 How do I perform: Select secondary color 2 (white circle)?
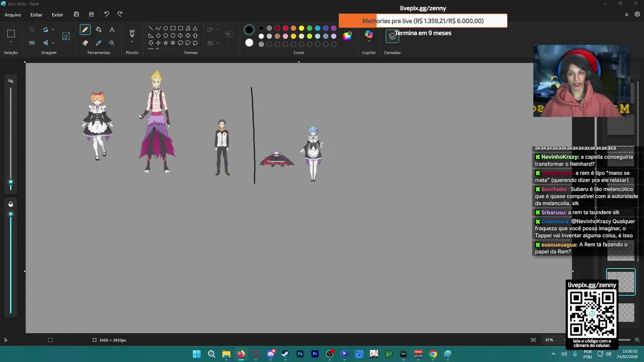[249, 43]
